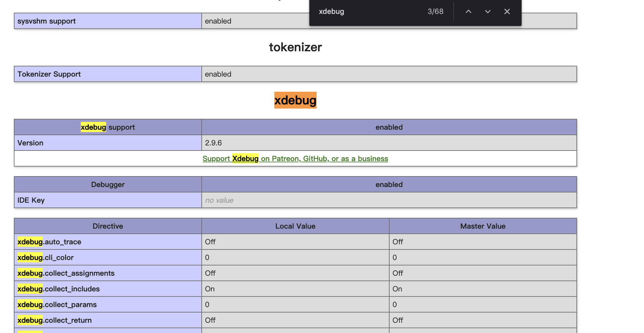Click 'enabled' header beside xdebug support
This screenshot has width=644, height=333.
point(389,127)
